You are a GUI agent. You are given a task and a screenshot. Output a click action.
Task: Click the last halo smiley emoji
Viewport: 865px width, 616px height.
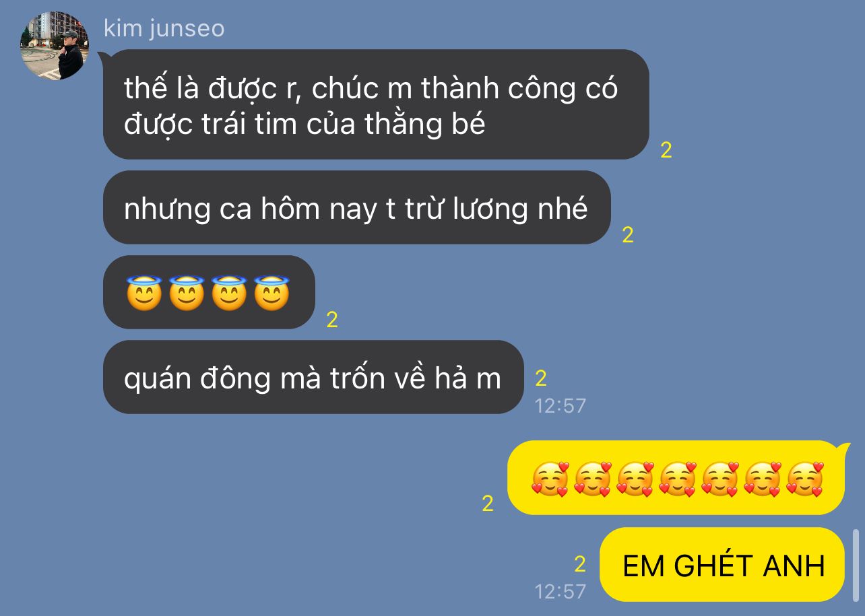click(x=271, y=293)
